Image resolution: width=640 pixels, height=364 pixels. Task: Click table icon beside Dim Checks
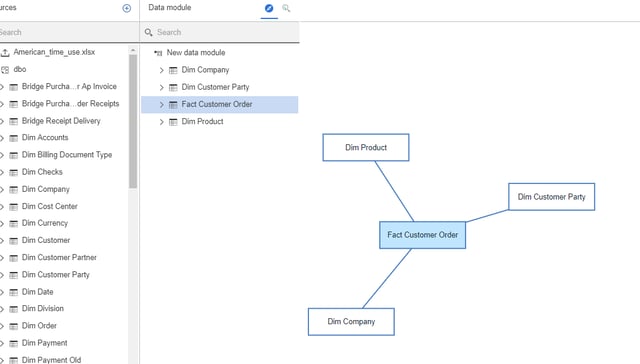point(13,172)
